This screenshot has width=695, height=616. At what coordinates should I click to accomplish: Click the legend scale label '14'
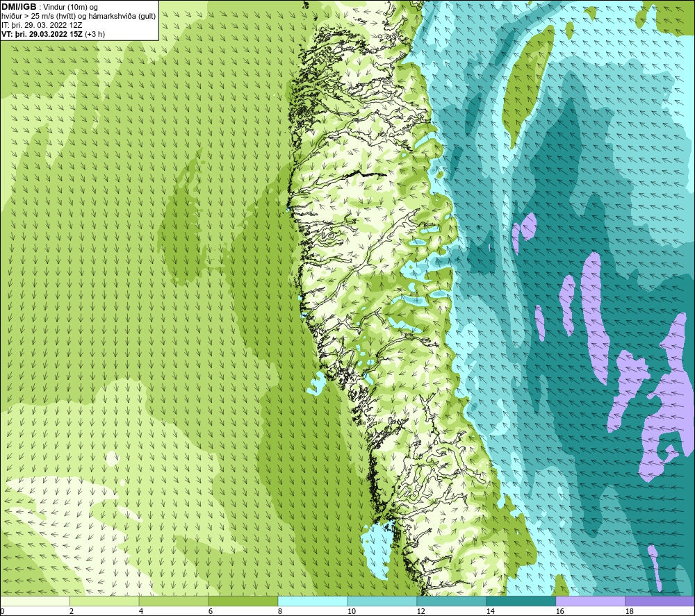(x=490, y=611)
